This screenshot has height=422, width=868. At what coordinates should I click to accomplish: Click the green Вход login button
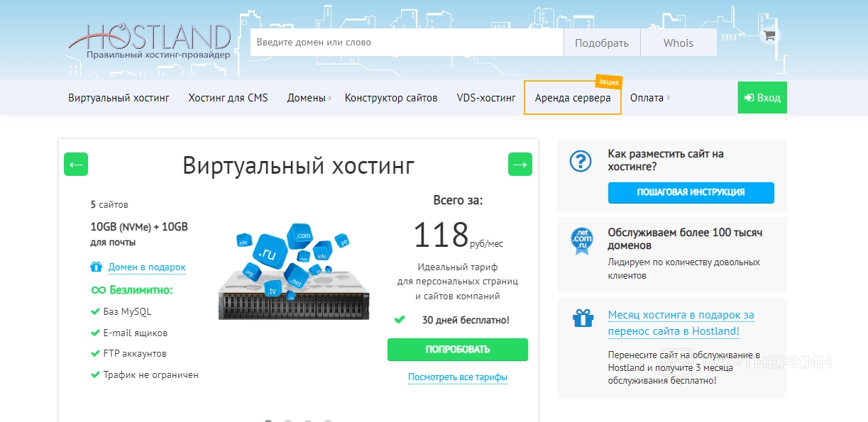pos(762,98)
